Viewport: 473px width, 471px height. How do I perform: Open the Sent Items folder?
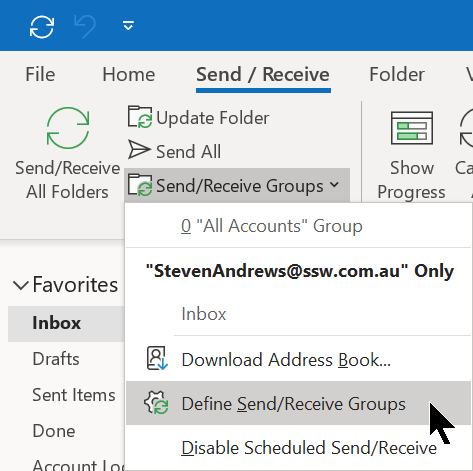click(74, 395)
